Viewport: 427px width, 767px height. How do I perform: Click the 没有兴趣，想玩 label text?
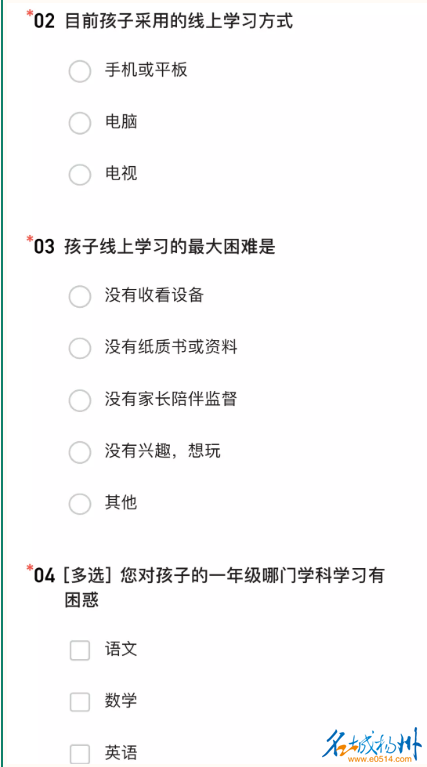(x=162, y=451)
